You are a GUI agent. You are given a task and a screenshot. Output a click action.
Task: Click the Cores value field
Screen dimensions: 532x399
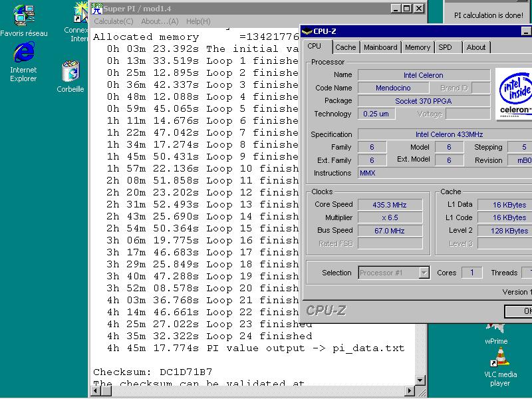point(472,273)
